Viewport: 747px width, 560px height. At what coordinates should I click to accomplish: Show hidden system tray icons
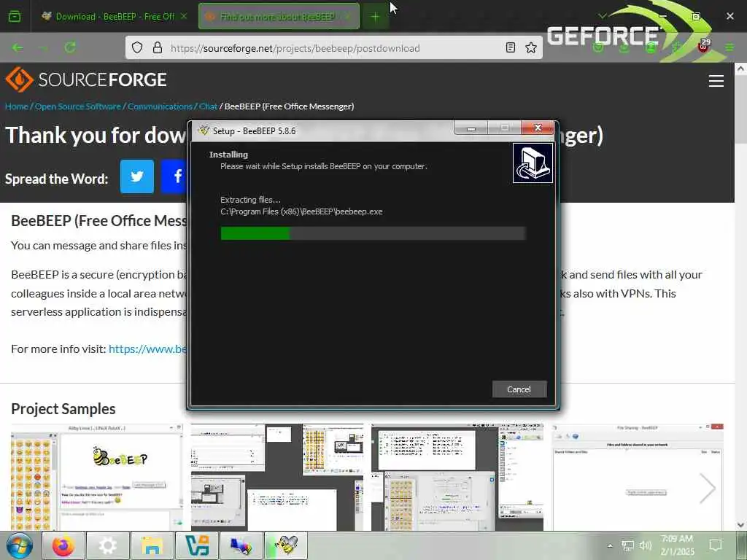pos(610,545)
